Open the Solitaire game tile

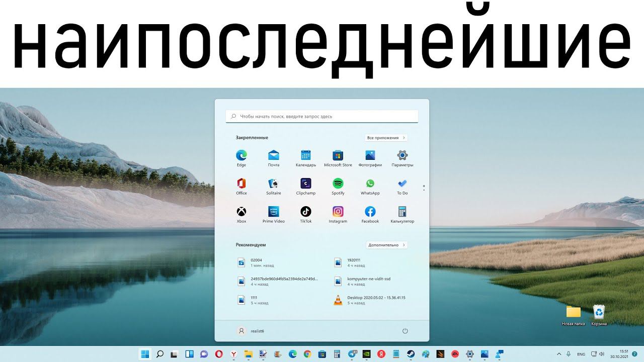click(x=274, y=186)
